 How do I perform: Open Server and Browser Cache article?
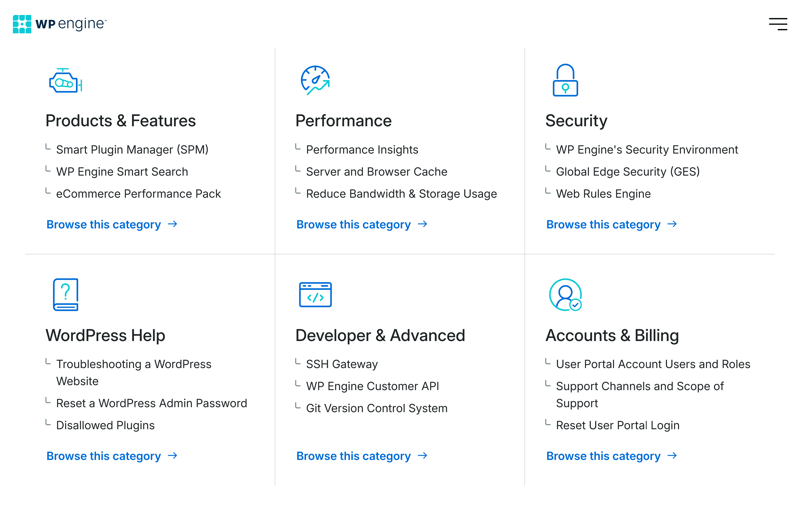click(x=377, y=172)
